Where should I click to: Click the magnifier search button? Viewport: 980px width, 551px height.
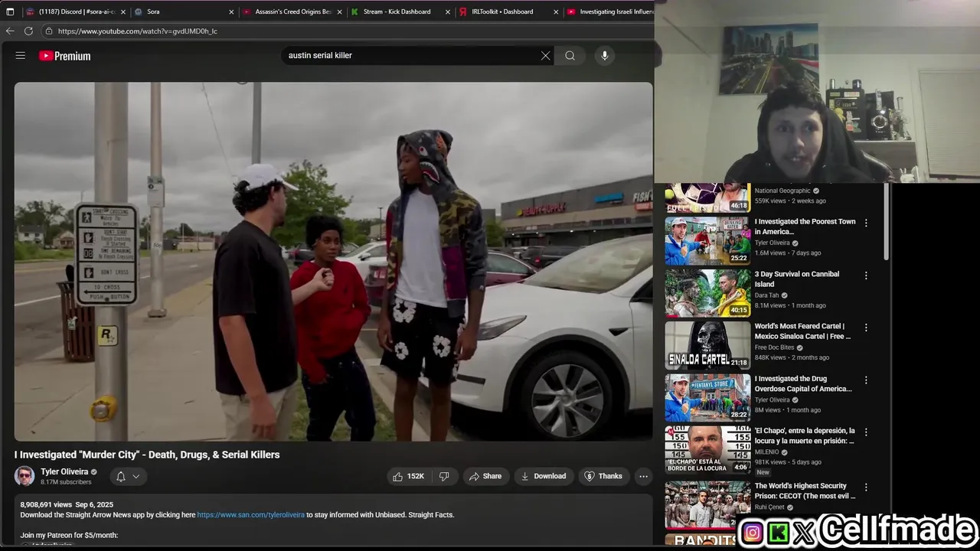click(x=570, y=56)
